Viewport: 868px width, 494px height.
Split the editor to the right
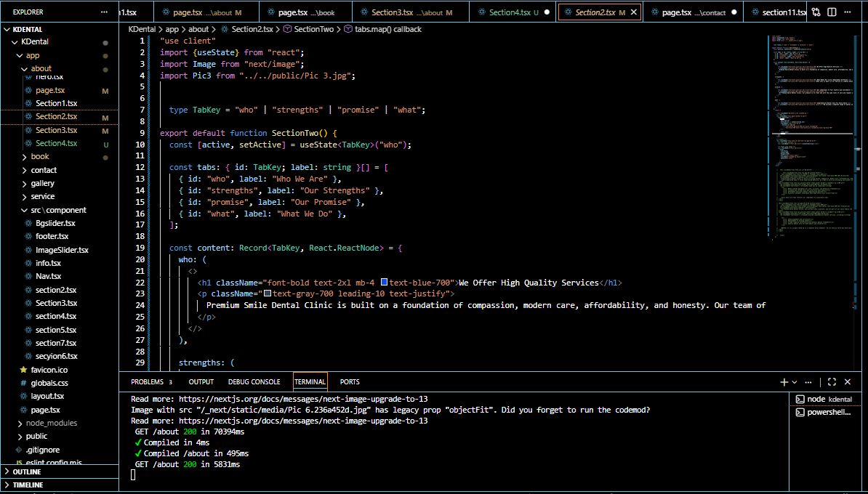tap(832, 12)
